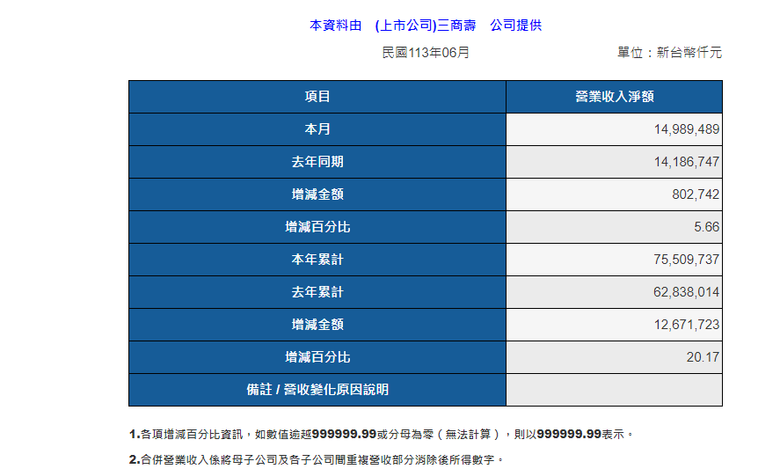Click footnote 1 about 999999.99 percentage
This screenshot has width=780, height=469.
381,434
